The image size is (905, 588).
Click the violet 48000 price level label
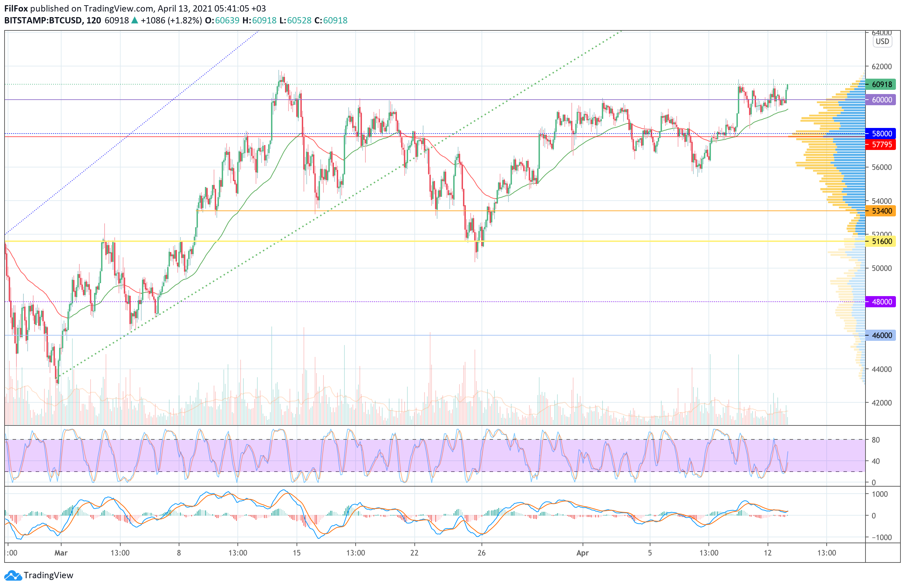click(x=882, y=302)
